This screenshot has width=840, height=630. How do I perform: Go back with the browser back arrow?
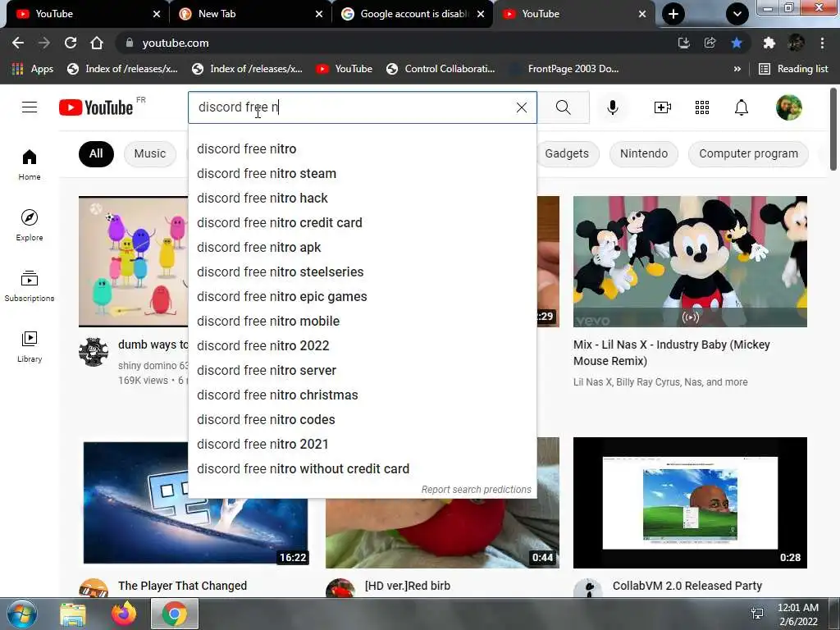tap(18, 43)
